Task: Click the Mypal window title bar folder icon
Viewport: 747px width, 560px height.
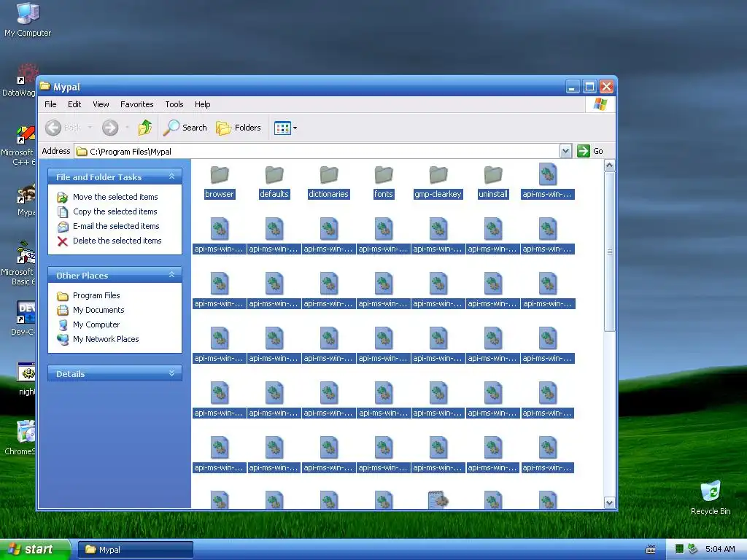Action: coord(45,86)
